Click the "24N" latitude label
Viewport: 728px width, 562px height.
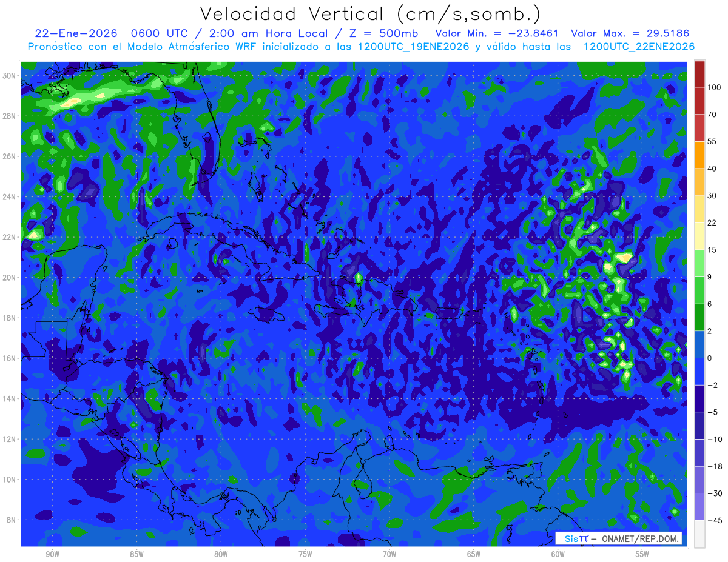pos(10,196)
